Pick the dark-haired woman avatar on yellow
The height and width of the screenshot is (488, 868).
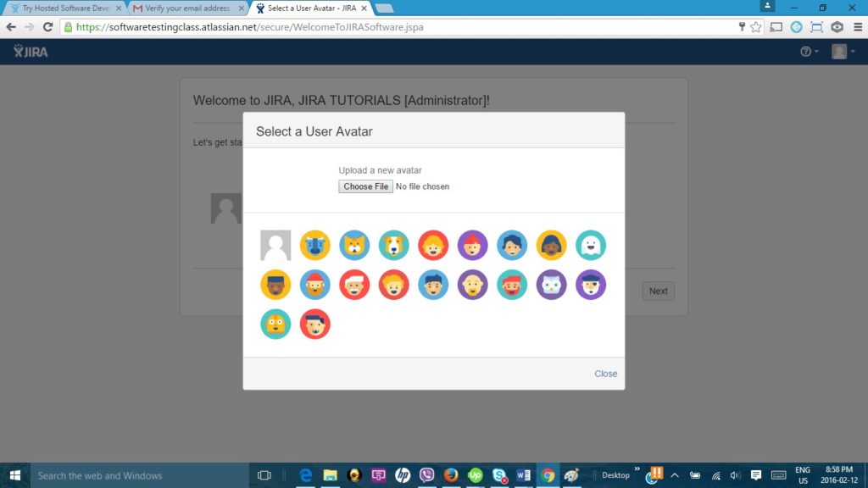(x=551, y=245)
